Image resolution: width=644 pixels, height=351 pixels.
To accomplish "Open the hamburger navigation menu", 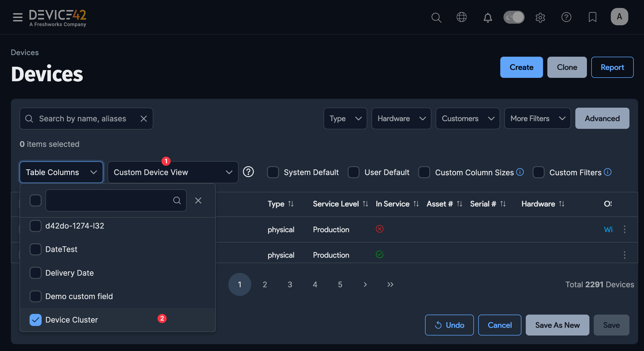I will (x=18, y=17).
